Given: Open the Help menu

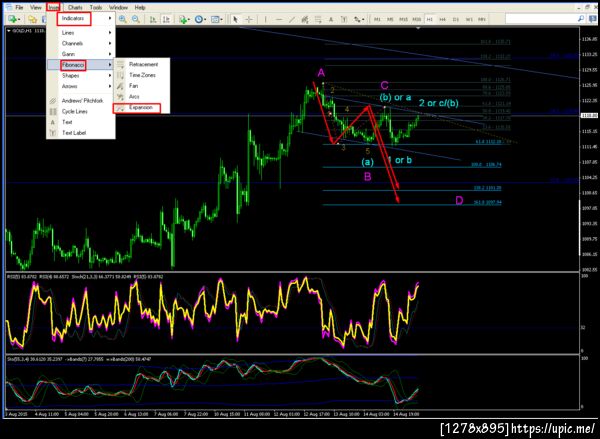Looking at the screenshot, I should point(140,7).
